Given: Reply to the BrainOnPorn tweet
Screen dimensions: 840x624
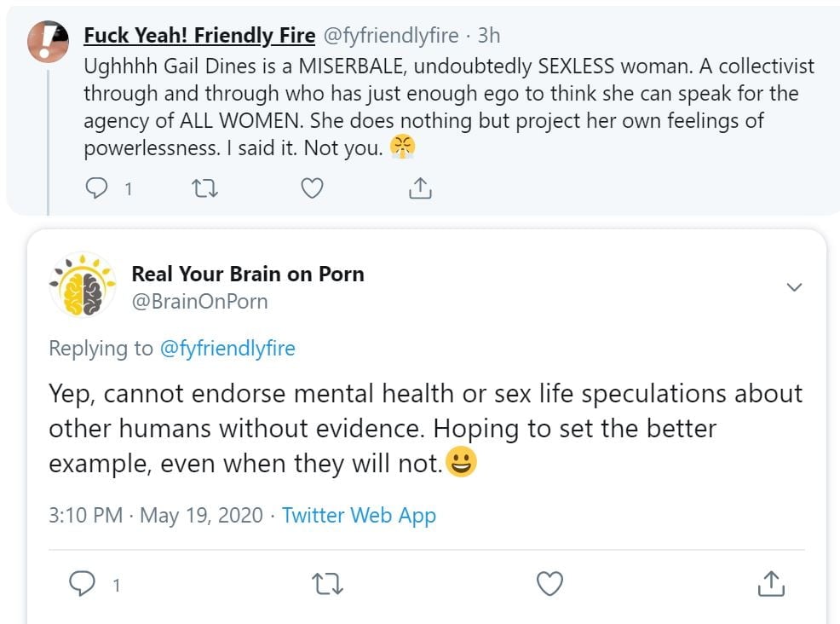Looking at the screenshot, I should [x=82, y=584].
